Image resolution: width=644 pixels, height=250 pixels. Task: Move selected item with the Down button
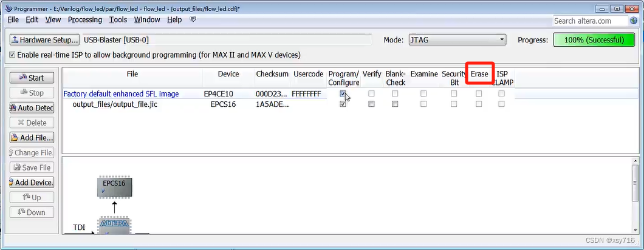pos(32,212)
